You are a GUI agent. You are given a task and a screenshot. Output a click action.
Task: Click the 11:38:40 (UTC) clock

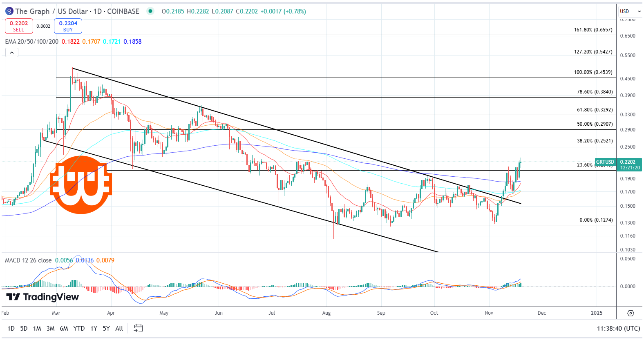click(618, 328)
